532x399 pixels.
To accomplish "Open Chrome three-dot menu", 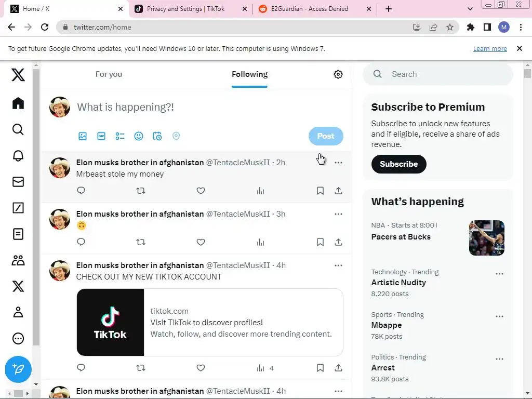I will [521, 27].
